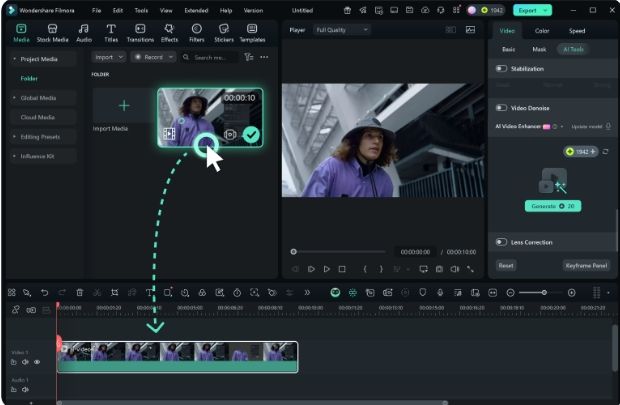Open the Transitions library
The image size is (620, 405).
[x=140, y=32]
